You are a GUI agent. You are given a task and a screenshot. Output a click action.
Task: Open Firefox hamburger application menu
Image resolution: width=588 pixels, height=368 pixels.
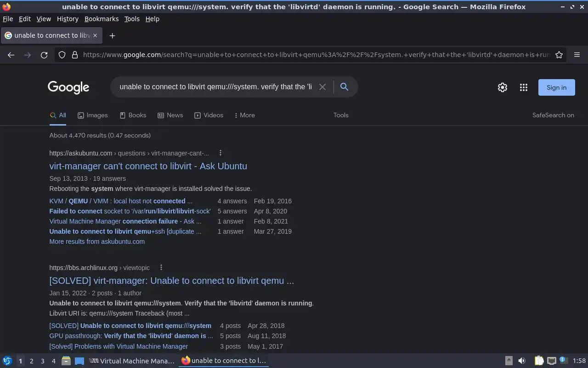click(577, 55)
